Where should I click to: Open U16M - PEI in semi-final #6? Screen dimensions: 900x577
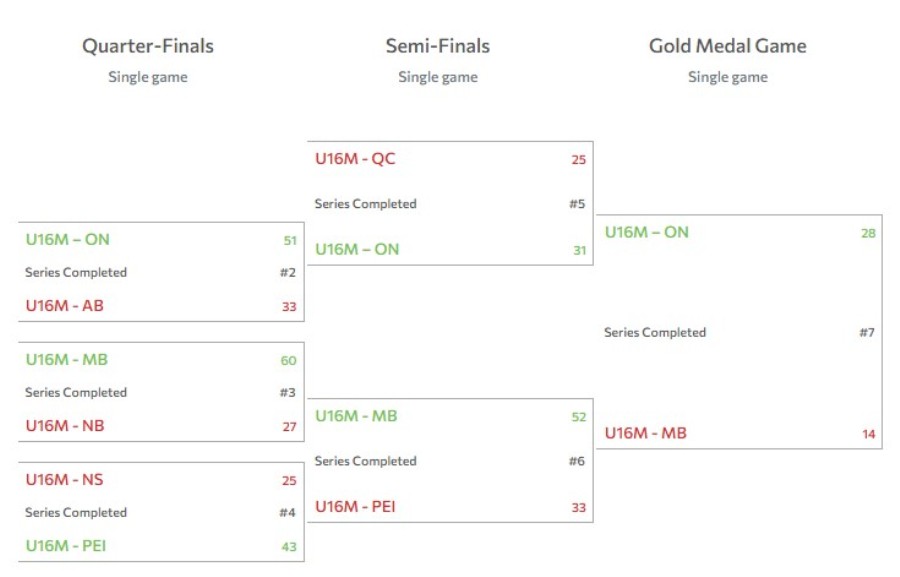click(355, 506)
